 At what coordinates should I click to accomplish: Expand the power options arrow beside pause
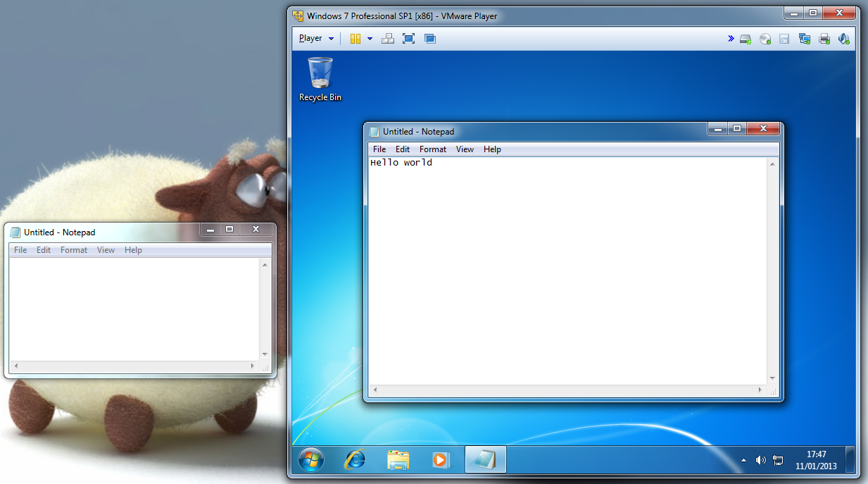370,39
